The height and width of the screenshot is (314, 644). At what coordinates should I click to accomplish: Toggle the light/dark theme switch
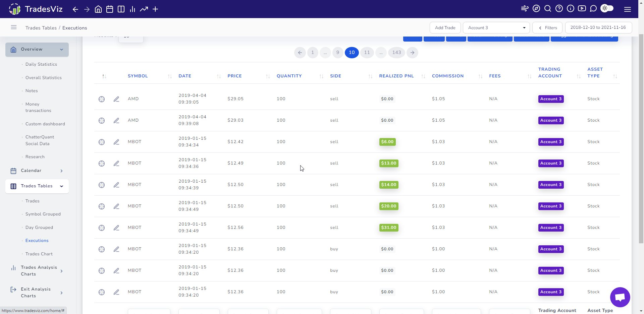point(607,8)
